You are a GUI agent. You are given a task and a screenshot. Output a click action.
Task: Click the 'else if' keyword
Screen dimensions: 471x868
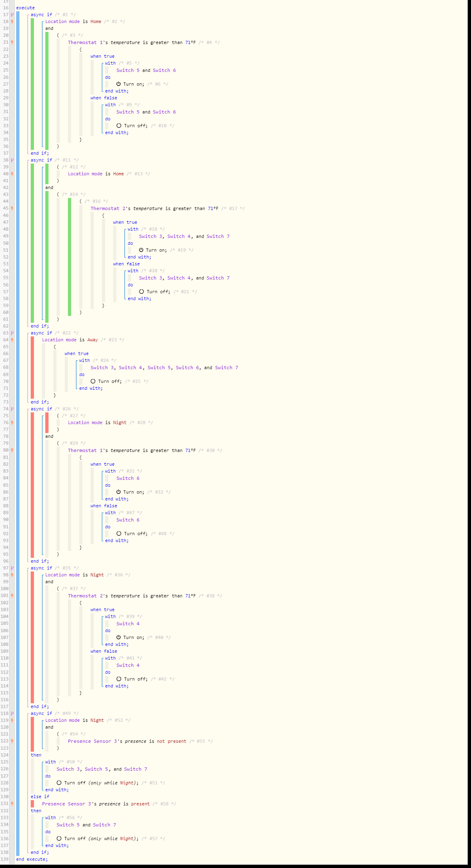(40, 797)
